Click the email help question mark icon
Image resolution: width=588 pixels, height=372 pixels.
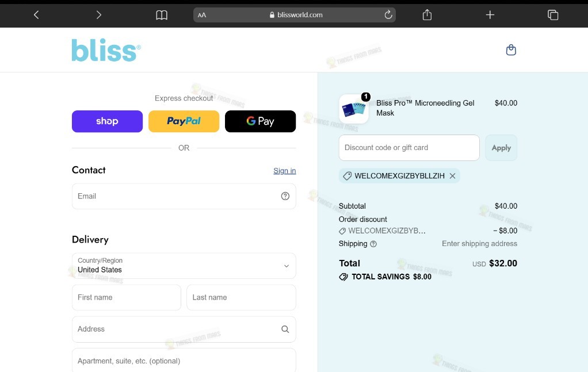coord(285,196)
